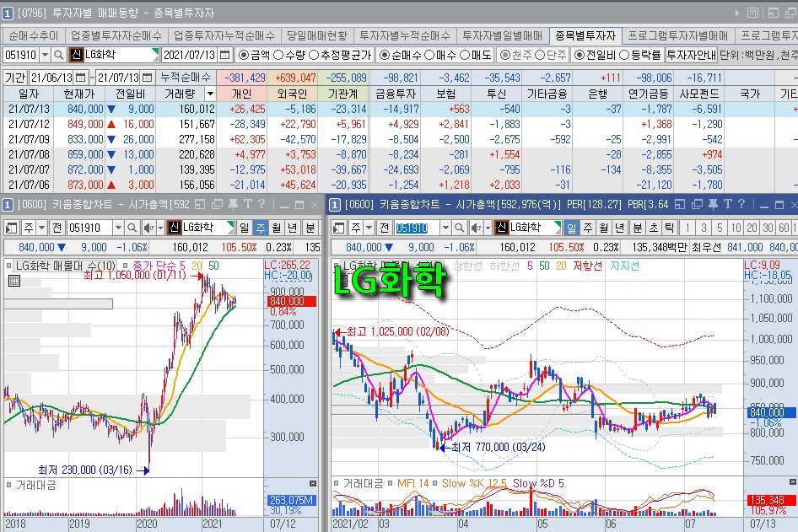Open help question mark in left chart title
Image resolution: width=798 pixels, height=532 pixels.
coord(262,205)
